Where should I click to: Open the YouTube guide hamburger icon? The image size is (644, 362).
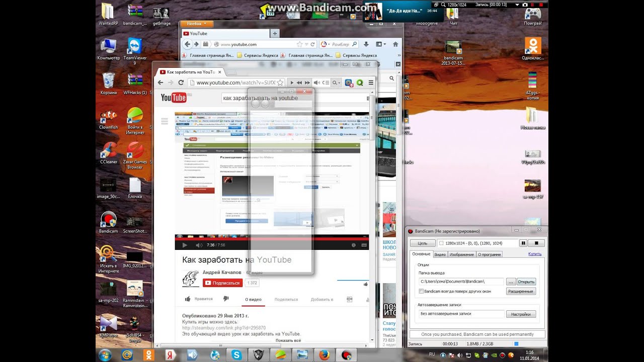(x=164, y=121)
